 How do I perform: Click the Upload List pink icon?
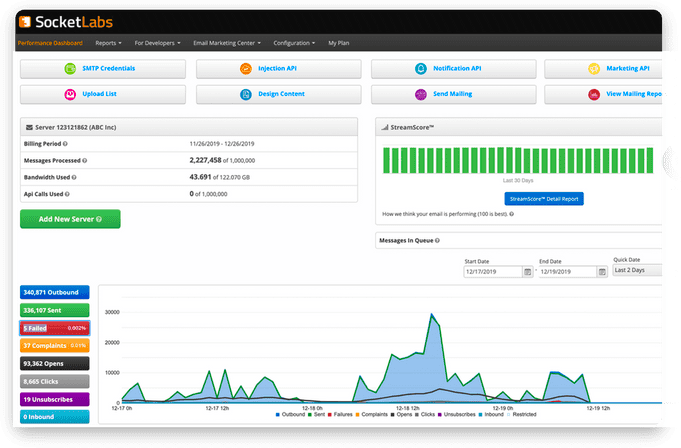pos(70,94)
